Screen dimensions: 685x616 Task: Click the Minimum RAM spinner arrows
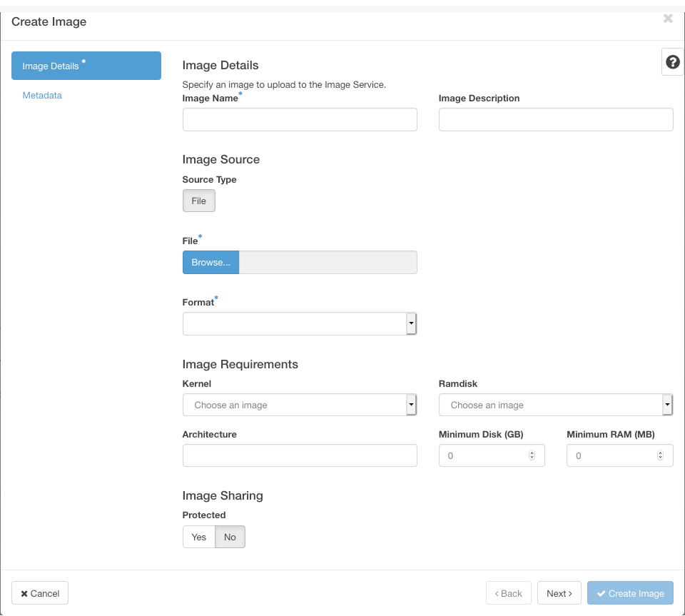click(x=660, y=455)
